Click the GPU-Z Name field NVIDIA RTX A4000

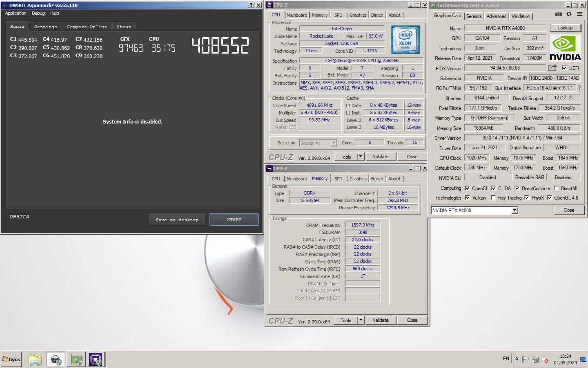click(505, 28)
